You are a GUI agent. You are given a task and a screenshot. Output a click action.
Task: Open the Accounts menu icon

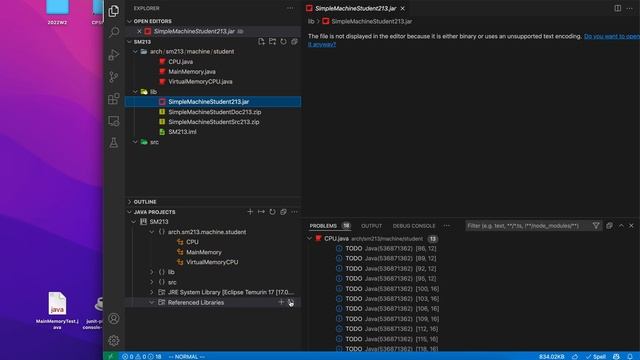tap(114, 318)
